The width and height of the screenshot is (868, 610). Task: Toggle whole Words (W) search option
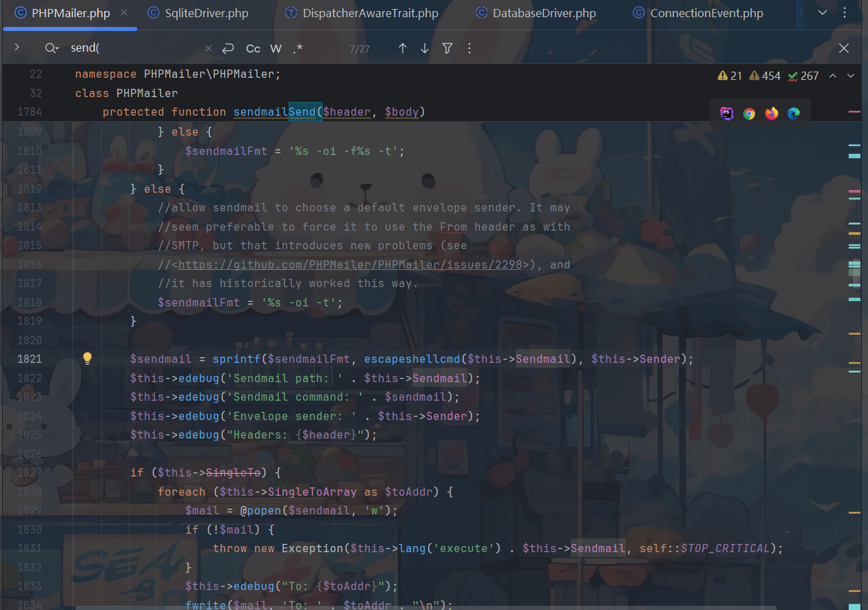click(x=276, y=48)
